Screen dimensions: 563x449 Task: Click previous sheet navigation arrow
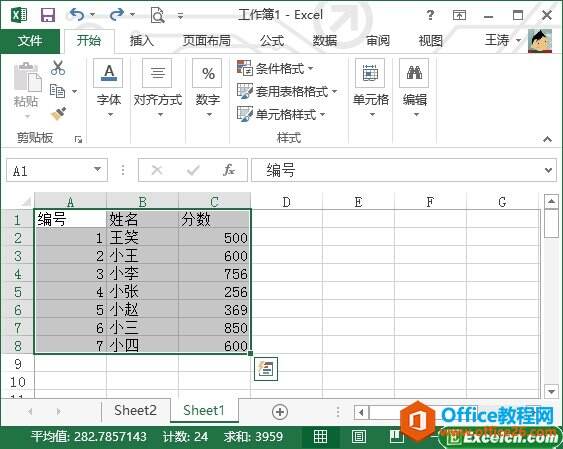[x=30, y=411]
